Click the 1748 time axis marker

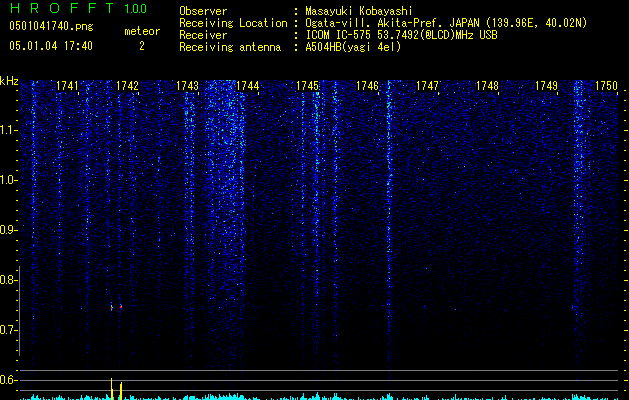tap(487, 86)
